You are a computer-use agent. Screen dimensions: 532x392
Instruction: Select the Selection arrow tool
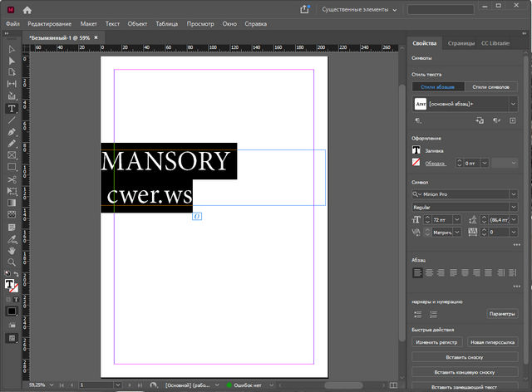[12, 50]
